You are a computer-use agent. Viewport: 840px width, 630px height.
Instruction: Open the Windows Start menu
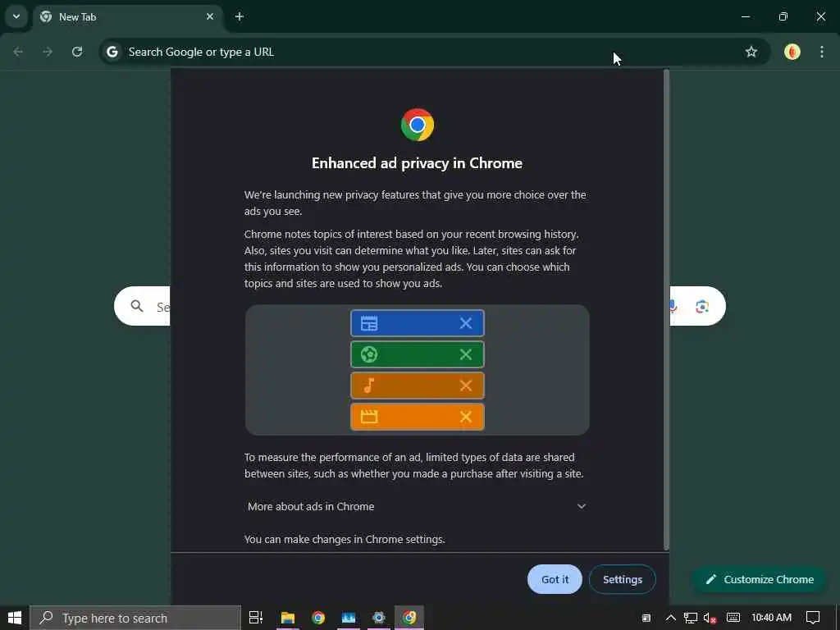coord(15,618)
